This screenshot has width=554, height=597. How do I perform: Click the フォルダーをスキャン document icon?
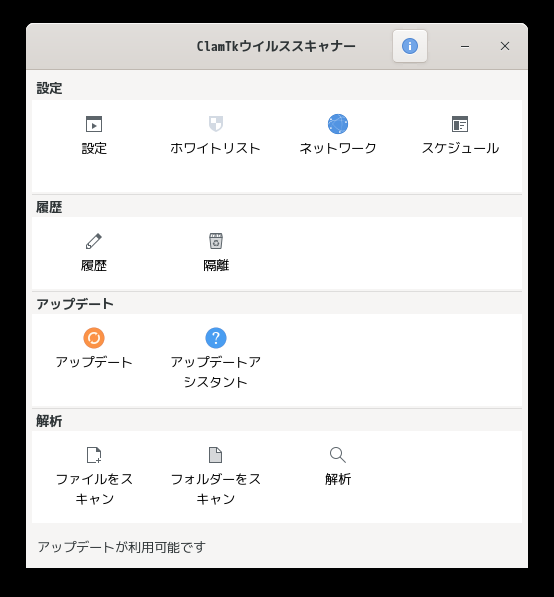(216, 455)
